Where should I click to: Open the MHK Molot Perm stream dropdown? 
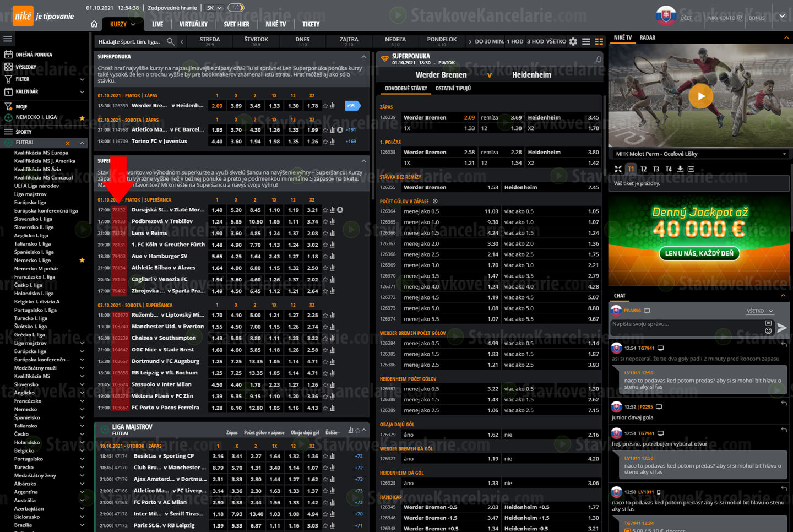tap(700, 154)
